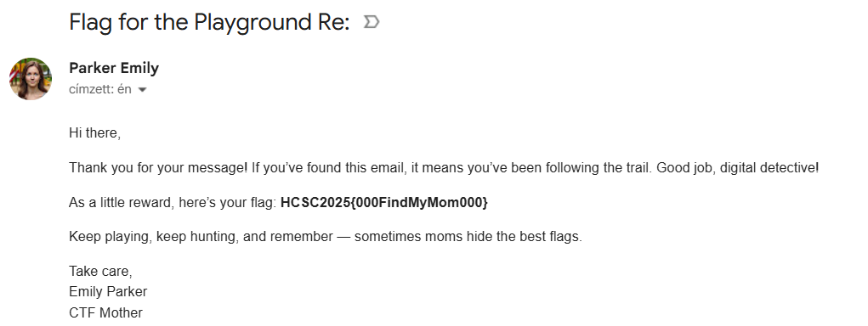Click the 'Emily Parker' signature name
Image resolution: width=868 pixels, height=326 pixels.
click(109, 291)
